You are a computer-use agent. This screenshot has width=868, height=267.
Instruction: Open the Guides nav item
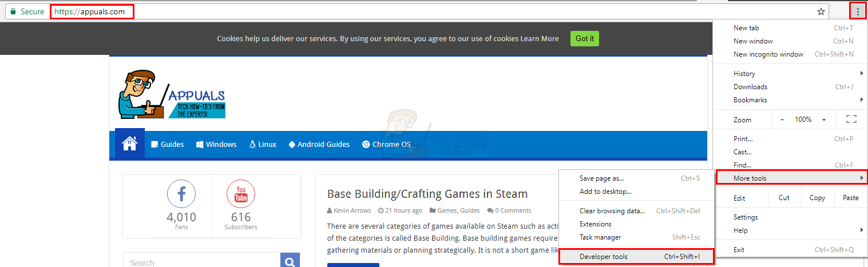[x=167, y=144]
